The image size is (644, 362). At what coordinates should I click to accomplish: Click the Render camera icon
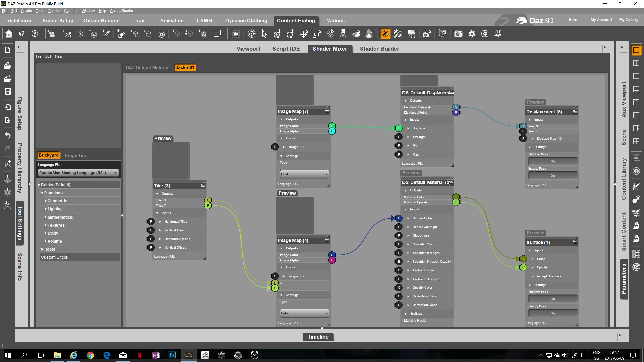(458, 34)
